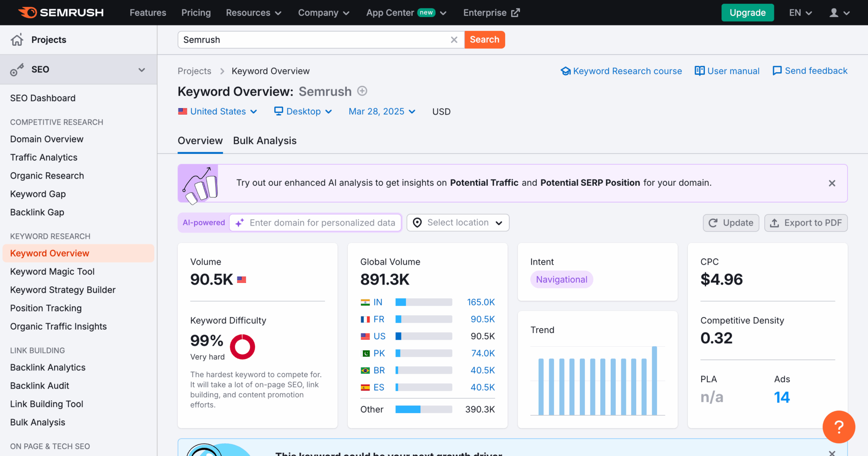868x456 pixels.
Task: Switch to the Overview tab
Action: pyautogui.click(x=200, y=141)
